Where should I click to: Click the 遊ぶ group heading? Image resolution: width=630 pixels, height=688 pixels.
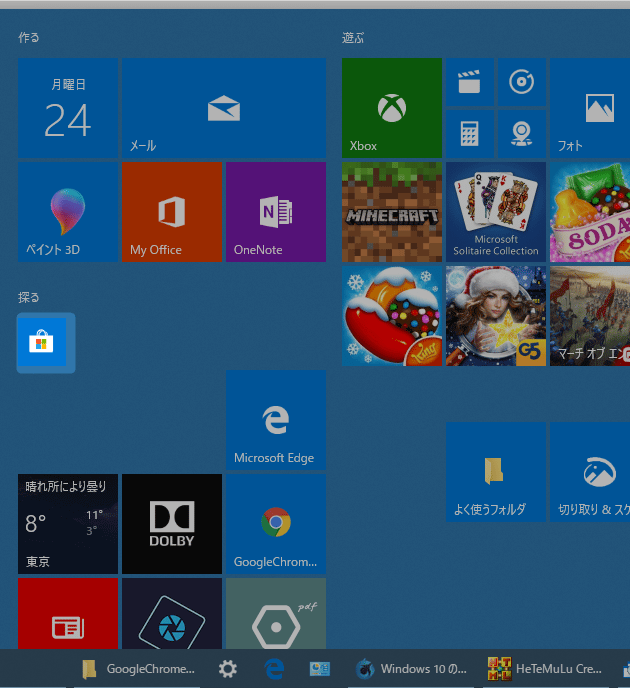[x=353, y=38]
